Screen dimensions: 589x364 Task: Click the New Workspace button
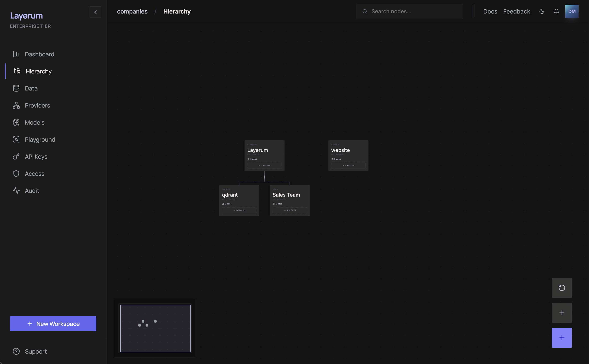tap(53, 324)
